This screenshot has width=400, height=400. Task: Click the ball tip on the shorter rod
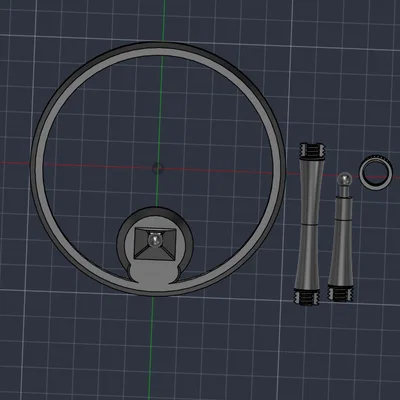coord(345,179)
